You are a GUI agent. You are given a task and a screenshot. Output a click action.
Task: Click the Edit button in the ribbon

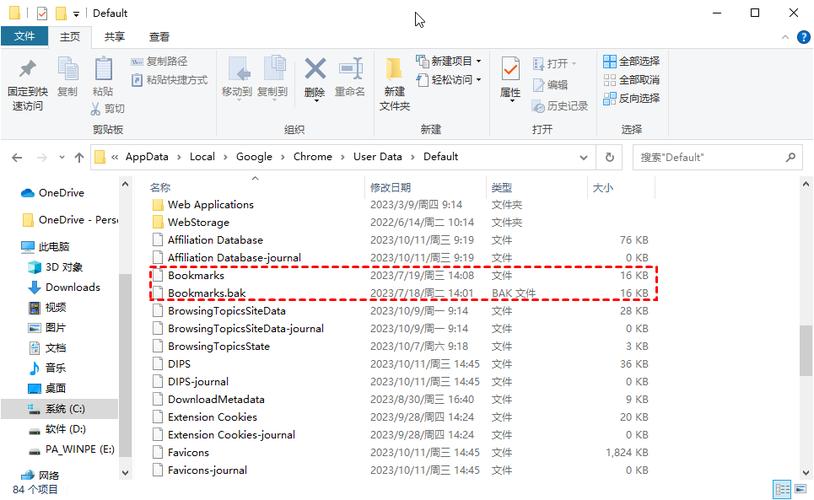click(550, 85)
